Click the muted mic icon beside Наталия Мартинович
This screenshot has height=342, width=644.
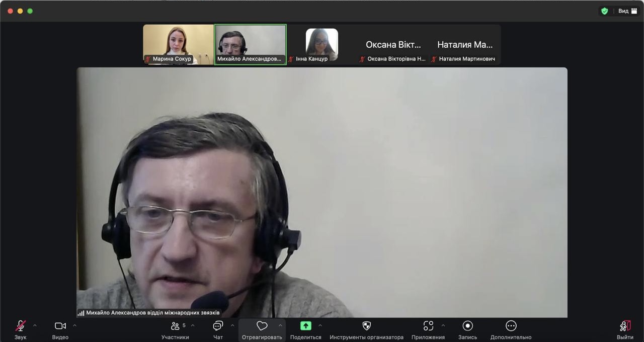[x=434, y=59]
